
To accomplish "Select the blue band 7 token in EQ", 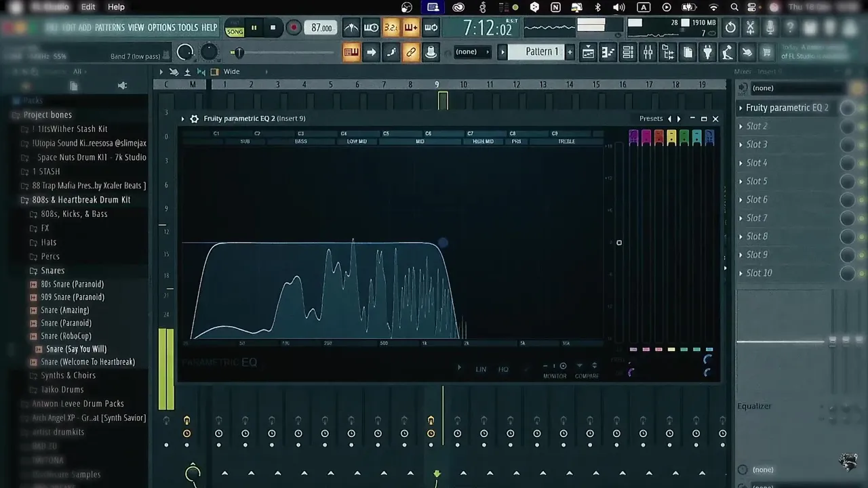I will coord(709,137).
